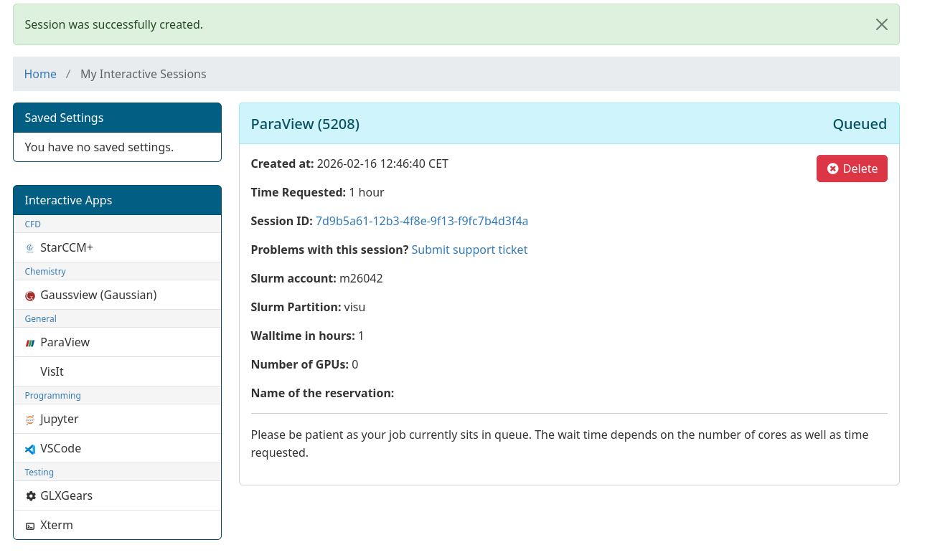Open the ParaView (5208) session title
940x560 pixels.
pyautogui.click(x=305, y=124)
